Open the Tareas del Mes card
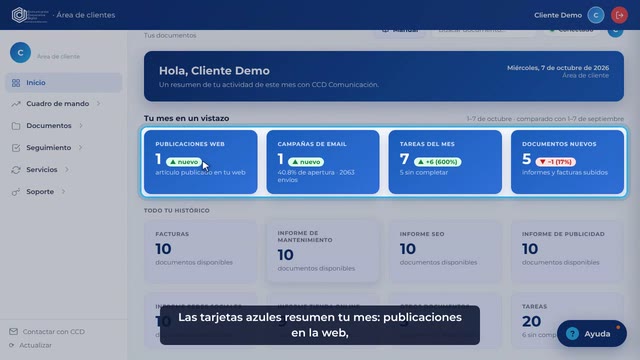Viewport: 640px width, 360px height. pyautogui.click(x=445, y=162)
